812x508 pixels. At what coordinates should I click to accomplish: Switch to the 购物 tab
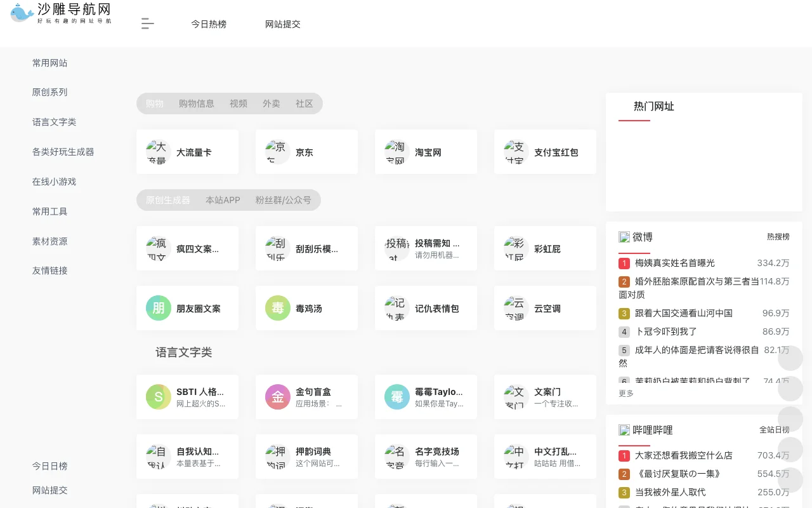click(155, 104)
